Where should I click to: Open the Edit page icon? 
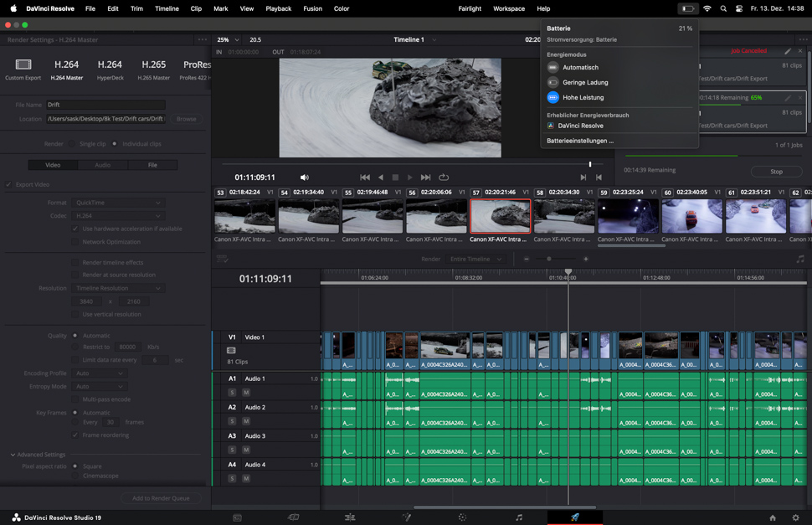[x=350, y=517]
